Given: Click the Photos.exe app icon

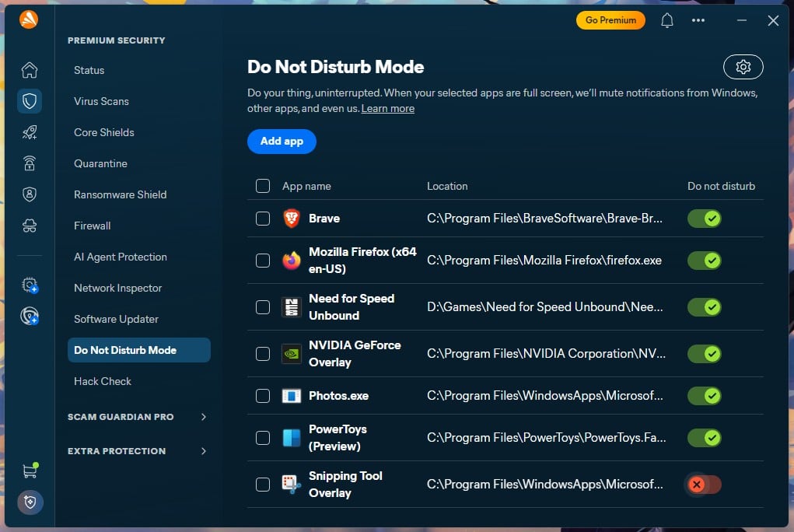Looking at the screenshot, I should [291, 396].
